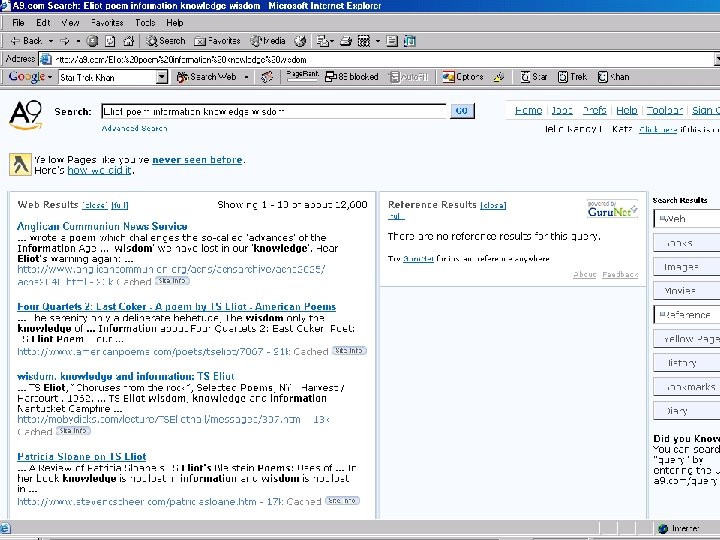Open the IE Search pane
Viewport: 720px width, 540px height.
point(165,41)
